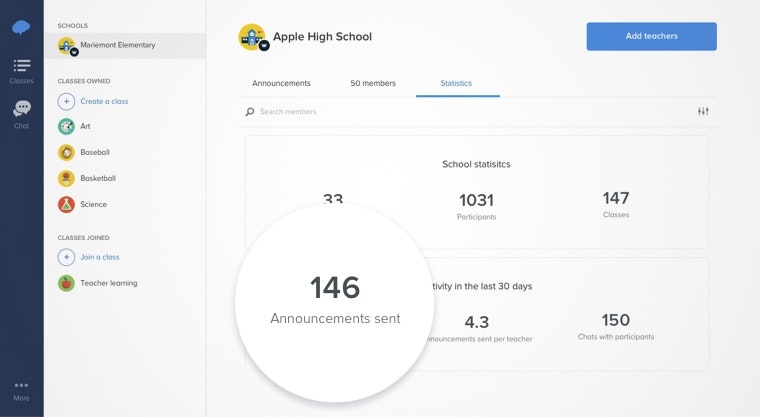Screen dimensions: 760x417
Task: Click the Create a class link
Action: tap(104, 101)
